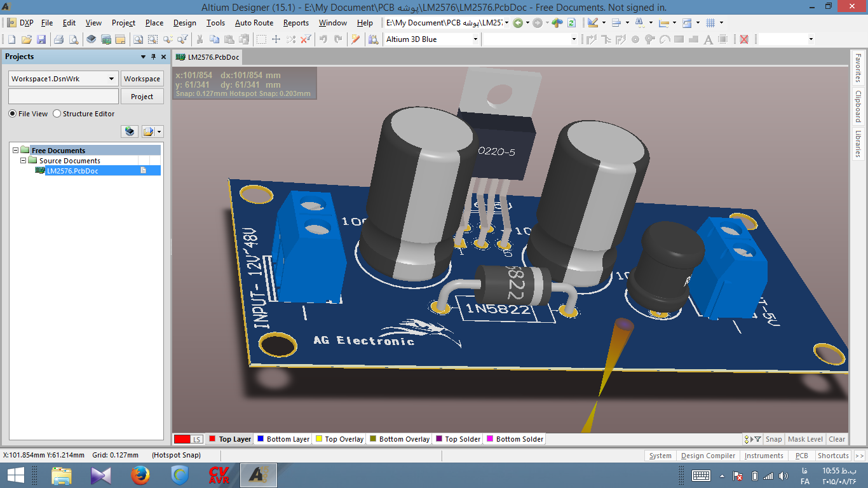Collapse the Source Documents tree node

tap(24, 161)
